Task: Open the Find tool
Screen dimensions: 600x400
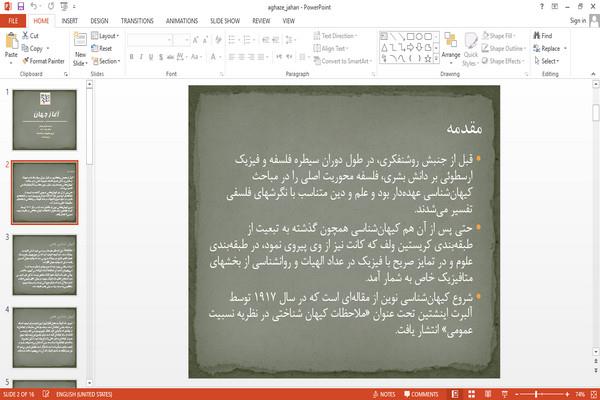Action: tap(543, 36)
